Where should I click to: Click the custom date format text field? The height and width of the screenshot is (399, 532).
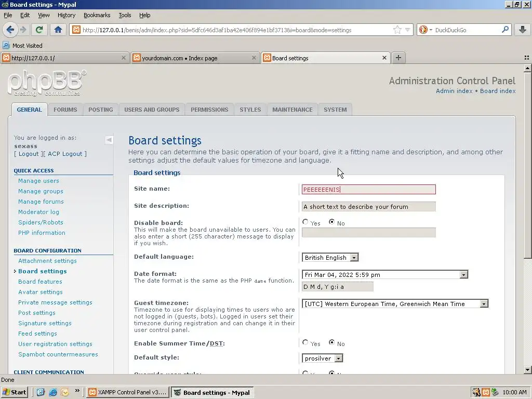point(338,287)
